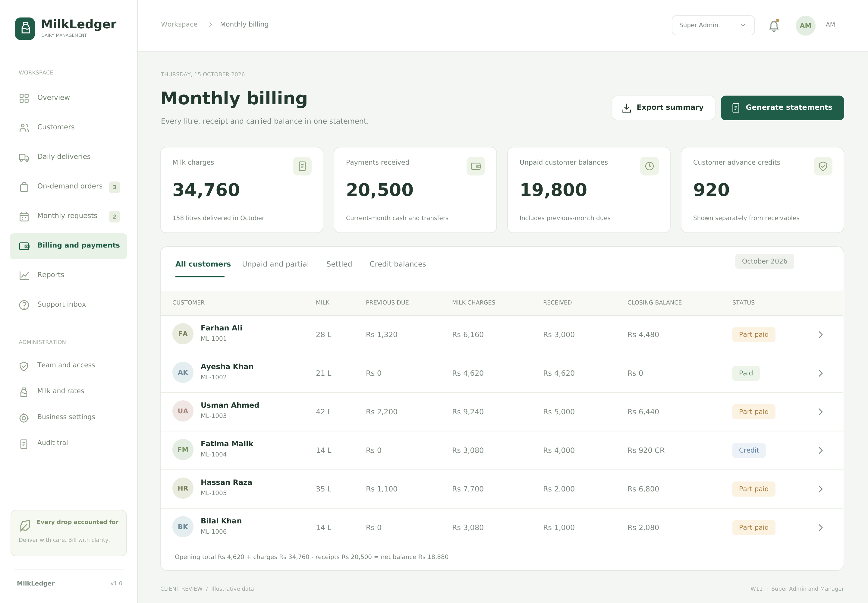Click the Support inbox question mark icon
This screenshot has width=868, height=603.
pos(24,305)
